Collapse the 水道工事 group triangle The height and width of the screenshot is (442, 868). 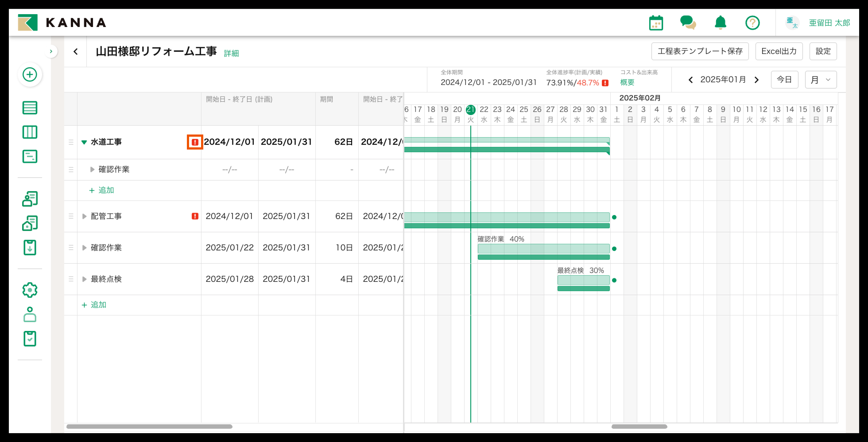[84, 142]
